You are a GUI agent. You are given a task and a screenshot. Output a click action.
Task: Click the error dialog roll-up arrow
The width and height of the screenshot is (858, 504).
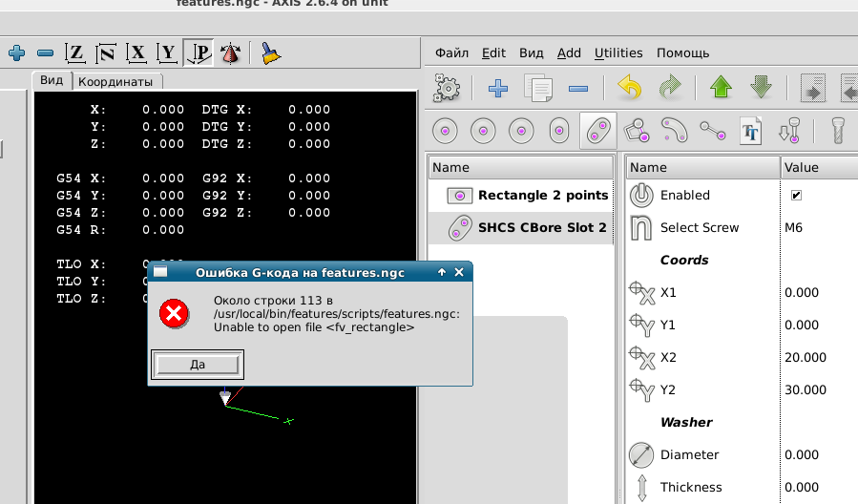point(442,272)
